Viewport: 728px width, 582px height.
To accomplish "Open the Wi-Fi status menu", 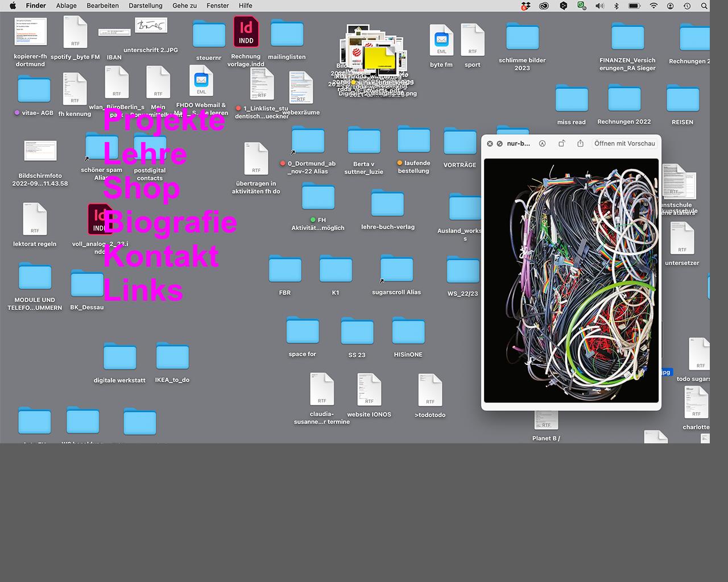I will [x=653, y=6].
